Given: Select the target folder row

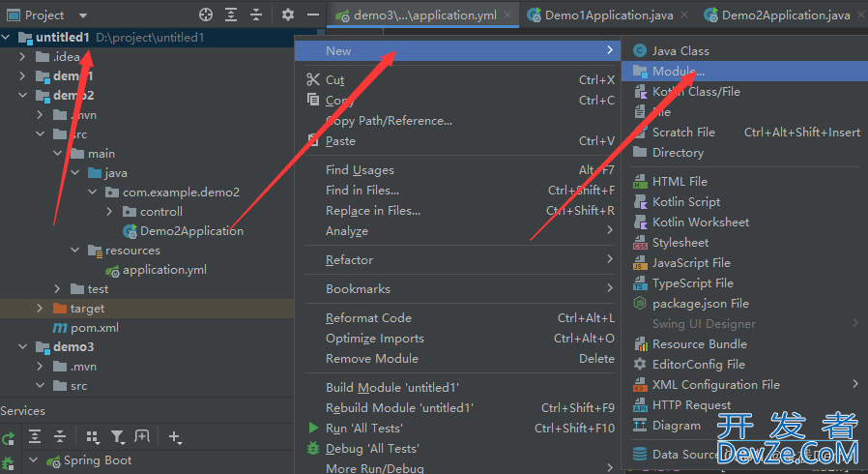Looking at the screenshot, I should coord(147,309).
